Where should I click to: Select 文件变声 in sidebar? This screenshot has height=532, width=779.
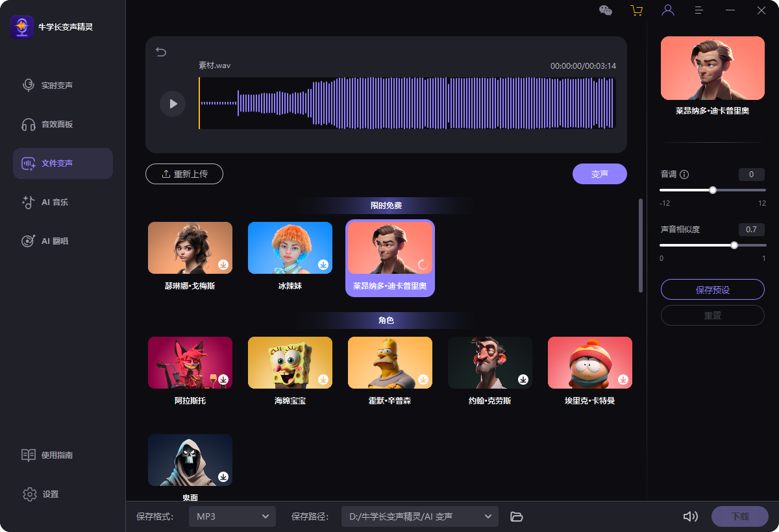(63, 163)
